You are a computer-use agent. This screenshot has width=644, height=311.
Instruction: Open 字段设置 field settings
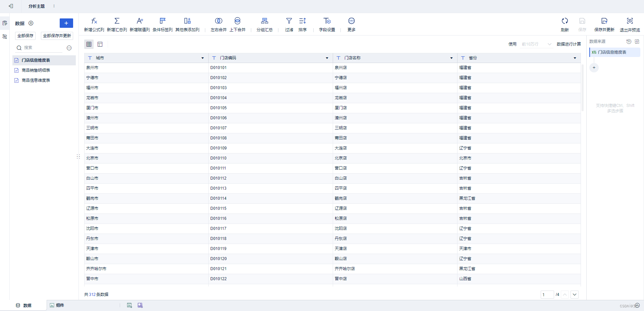327,24
